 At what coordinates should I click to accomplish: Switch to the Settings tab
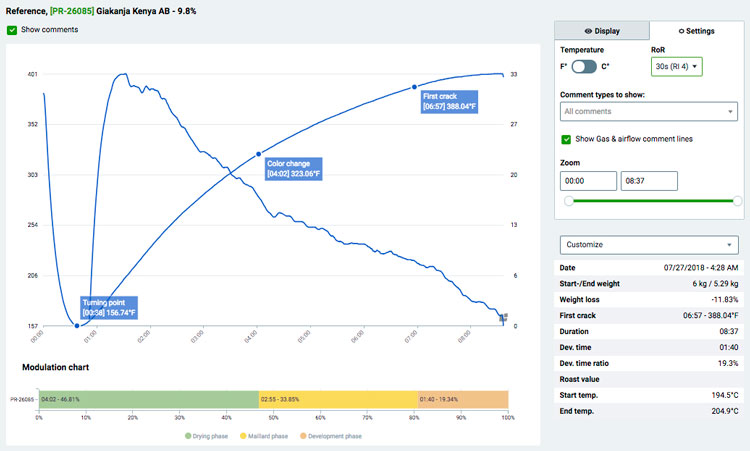pos(696,31)
